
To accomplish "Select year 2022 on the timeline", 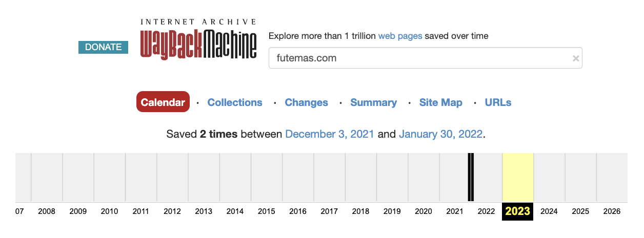I will point(486,211).
